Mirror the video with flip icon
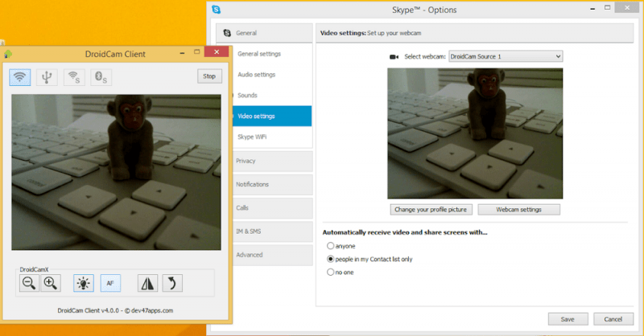This screenshot has width=644, height=336. (x=147, y=283)
